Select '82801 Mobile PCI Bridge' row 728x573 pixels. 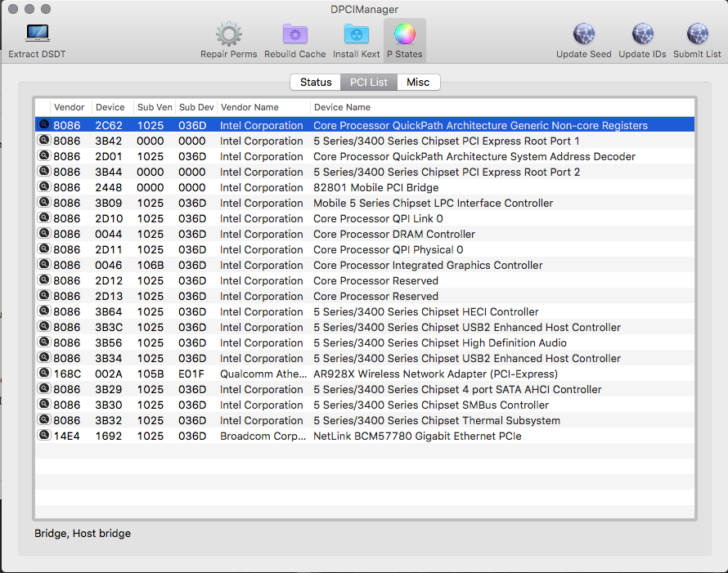point(365,187)
